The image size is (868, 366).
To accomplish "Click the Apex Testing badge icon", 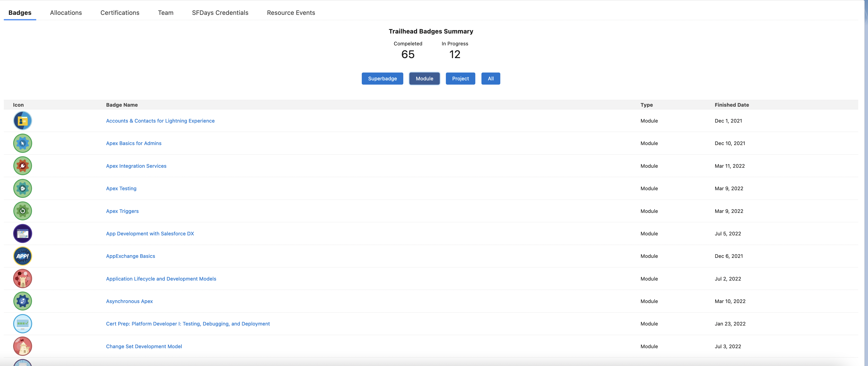I will pyautogui.click(x=22, y=188).
